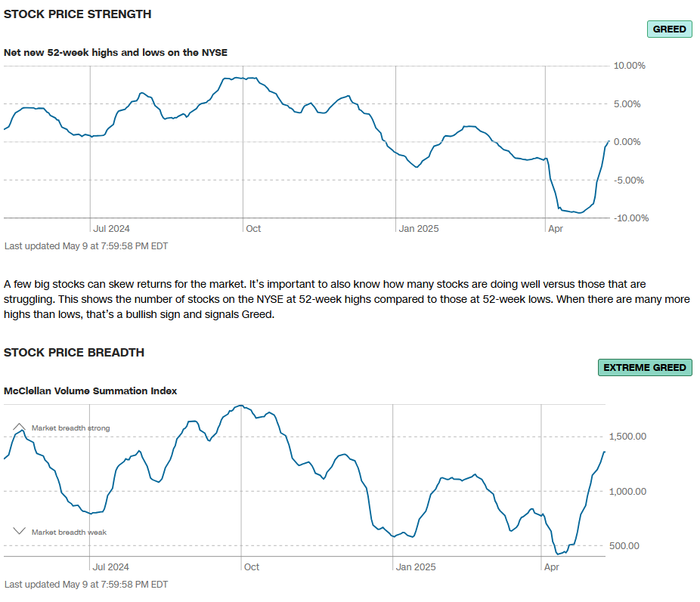
Task: Select Jan 2025 marker on the 52-week highs chart
Action: tap(419, 228)
